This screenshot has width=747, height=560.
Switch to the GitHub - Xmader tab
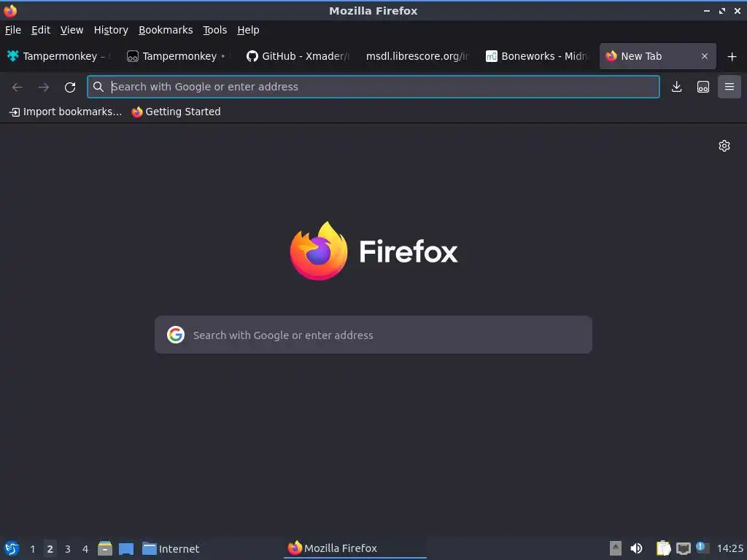tap(298, 56)
